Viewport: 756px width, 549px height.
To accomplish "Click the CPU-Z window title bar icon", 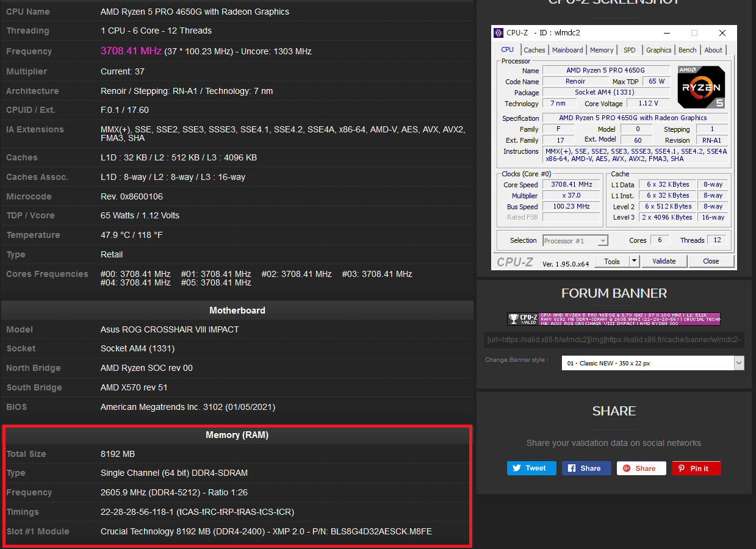I will 499,33.
